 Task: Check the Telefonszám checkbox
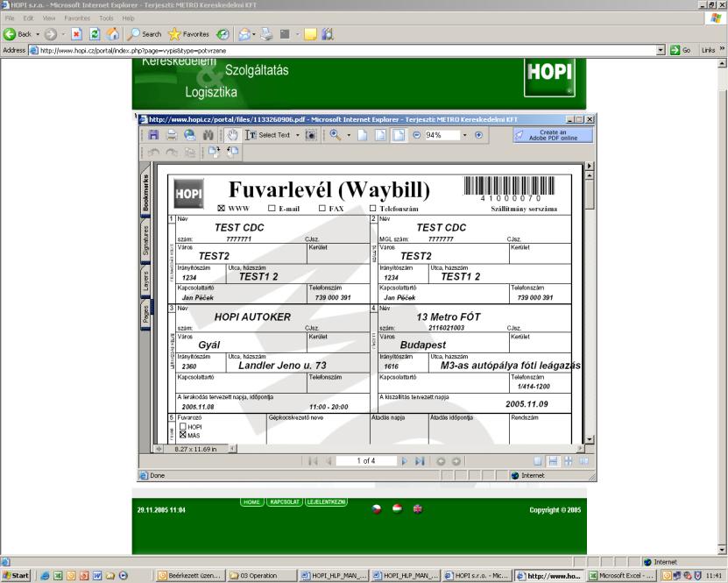[372, 208]
